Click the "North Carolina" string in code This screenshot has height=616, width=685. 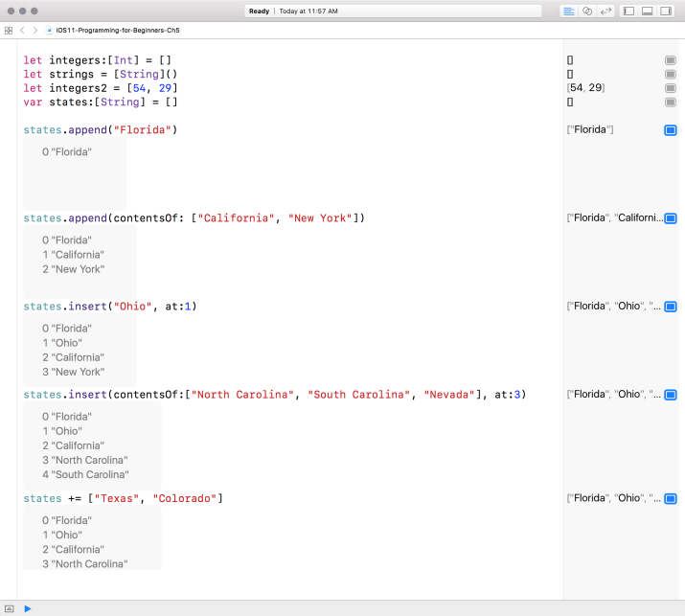point(241,395)
